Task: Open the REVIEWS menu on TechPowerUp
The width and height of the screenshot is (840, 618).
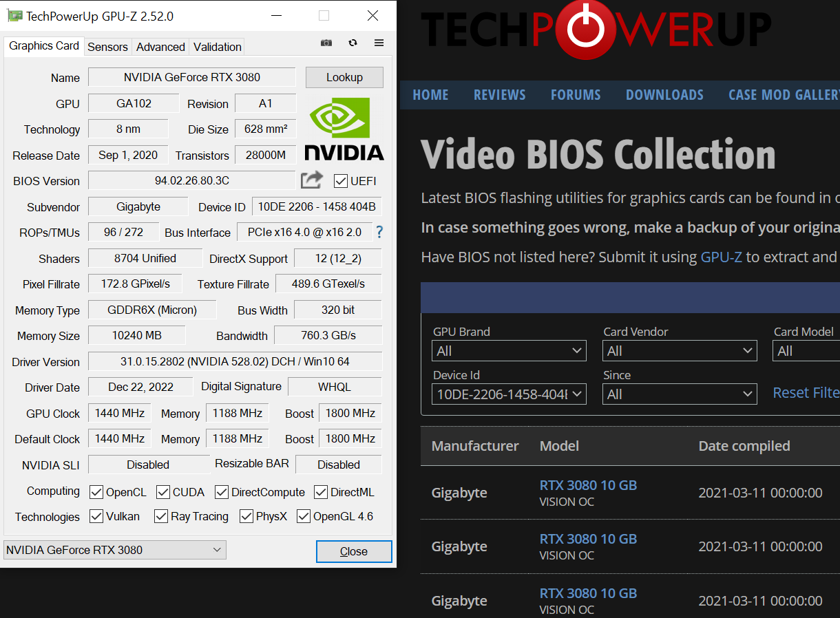Action: point(499,95)
